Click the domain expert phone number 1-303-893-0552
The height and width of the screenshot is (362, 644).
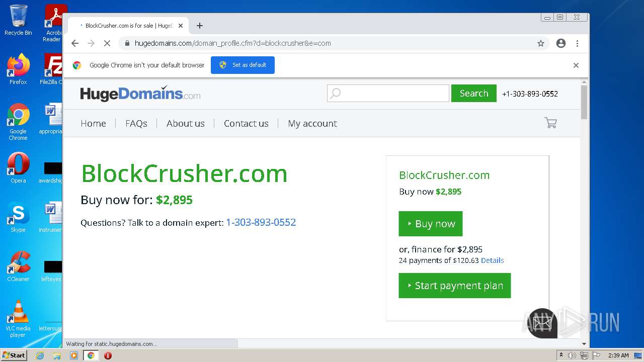pos(261,222)
